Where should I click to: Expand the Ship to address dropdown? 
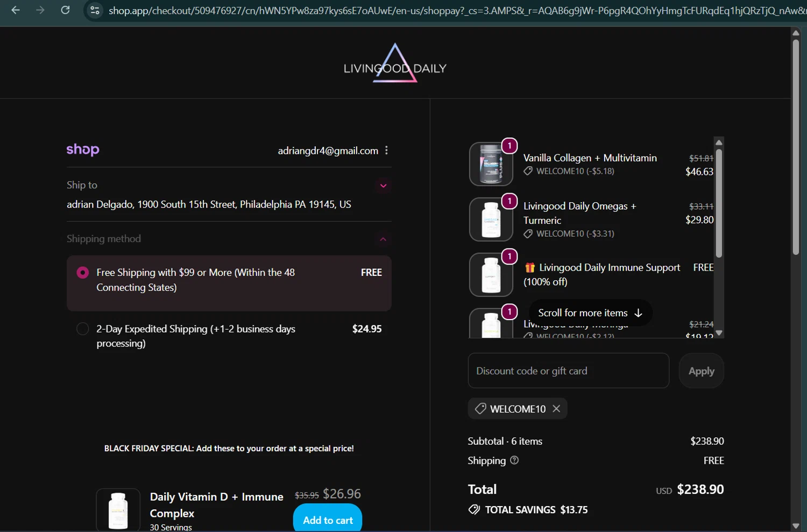[x=383, y=186]
